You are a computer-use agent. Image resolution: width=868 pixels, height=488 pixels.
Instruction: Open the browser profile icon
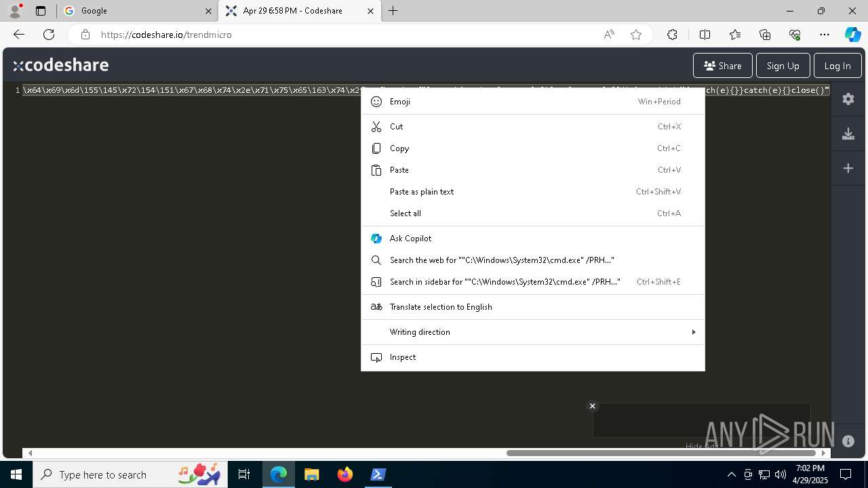pos(15,11)
